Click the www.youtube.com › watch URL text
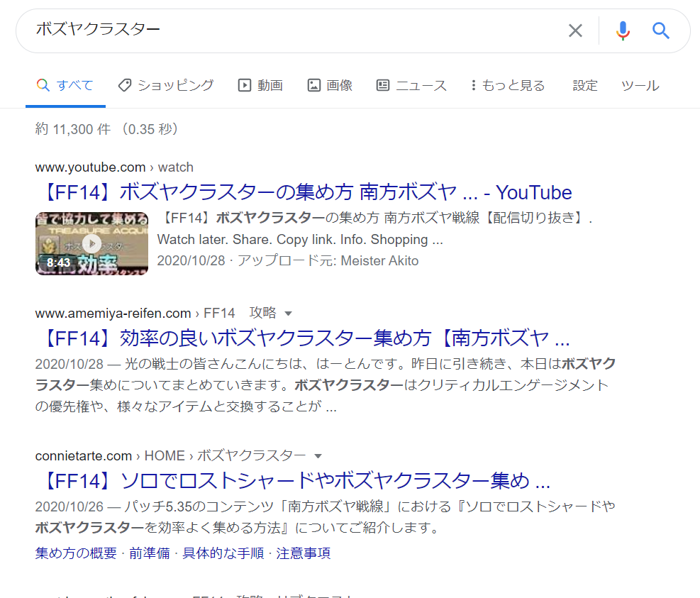Screen dimensions: 700x598 [114, 167]
